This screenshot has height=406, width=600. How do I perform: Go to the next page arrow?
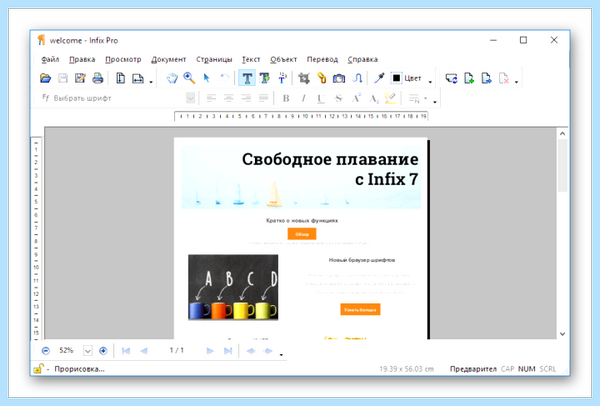[x=210, y=351]
